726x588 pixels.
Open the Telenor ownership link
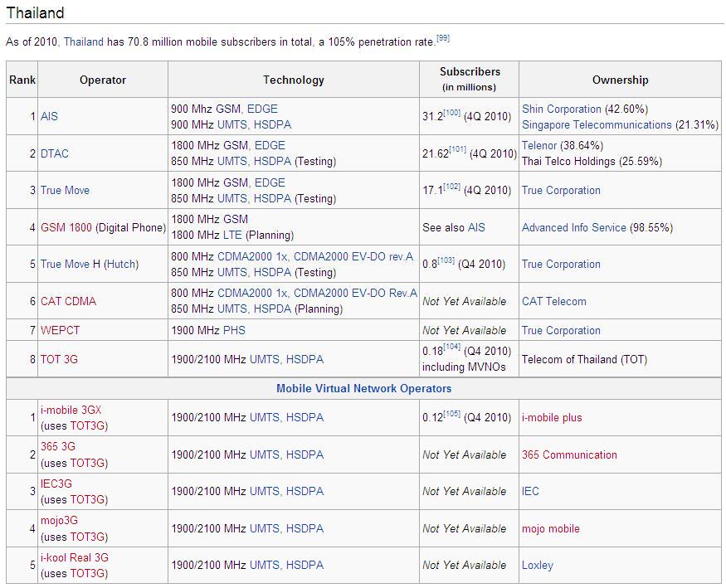tap(539, 145)
